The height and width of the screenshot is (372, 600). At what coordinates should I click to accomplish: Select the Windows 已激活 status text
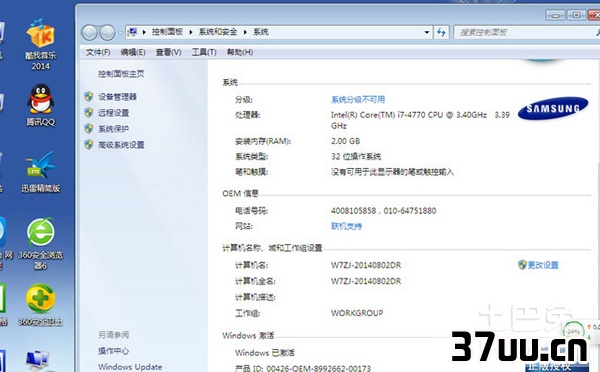coord(265,352)
